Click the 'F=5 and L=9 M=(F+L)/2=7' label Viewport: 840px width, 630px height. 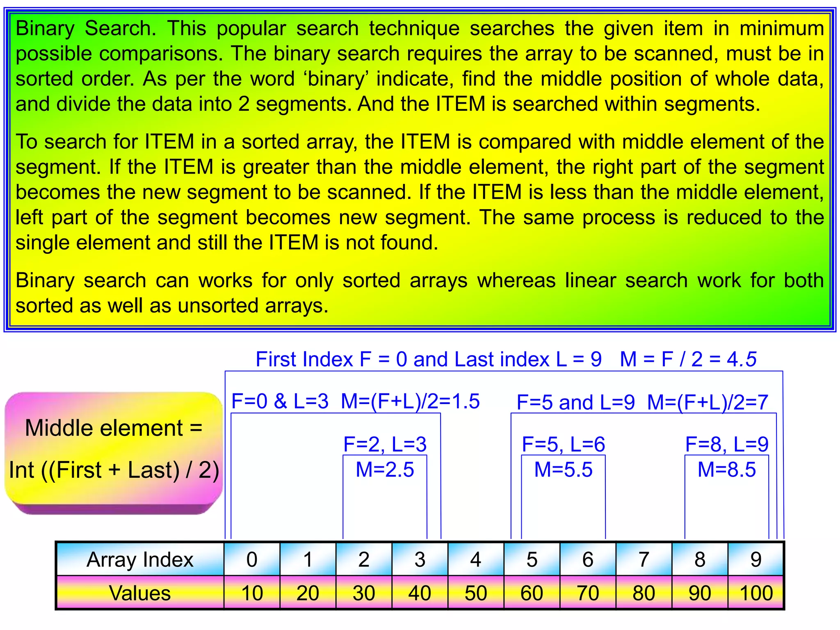tap(642, 402)
